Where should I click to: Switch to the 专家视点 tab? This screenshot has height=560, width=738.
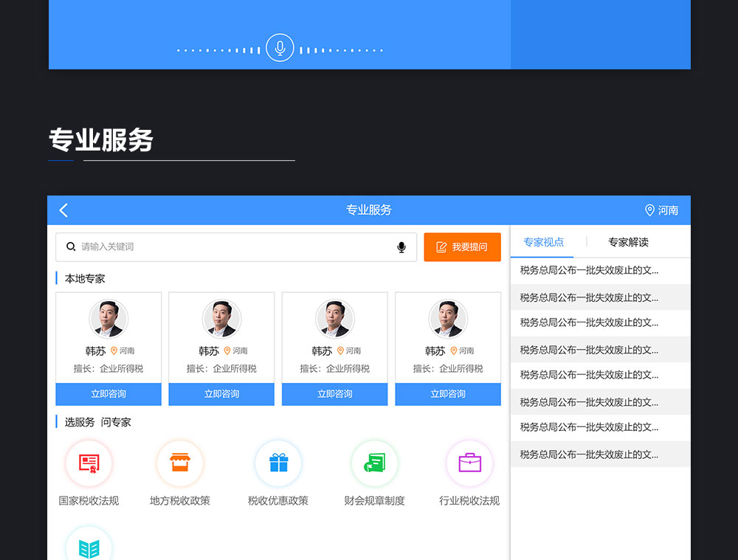tap(543, 242)
